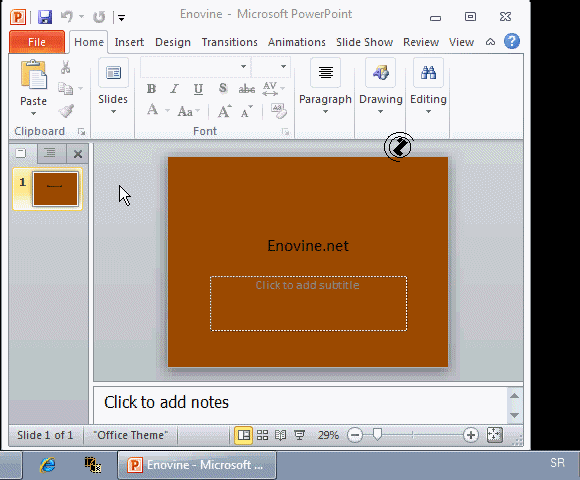Start Slide Show from status bar icon

[299, 435]
